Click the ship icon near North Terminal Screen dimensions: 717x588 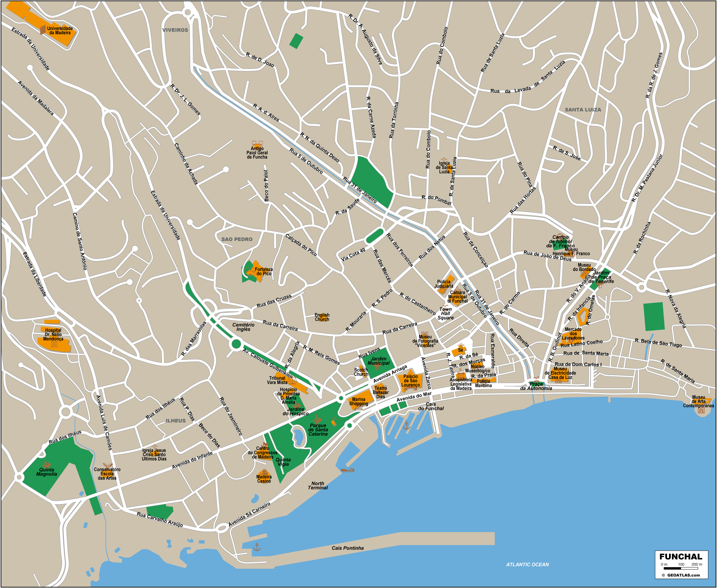pos(347,470)
